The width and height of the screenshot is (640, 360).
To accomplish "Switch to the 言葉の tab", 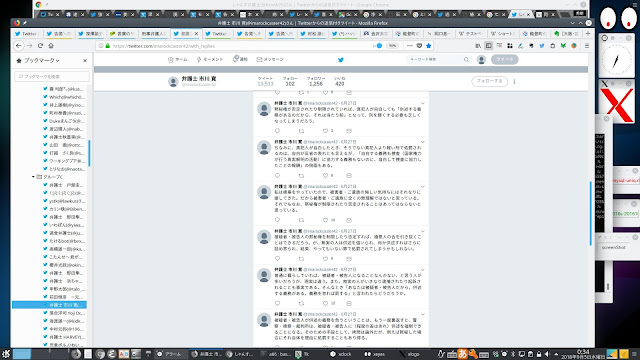I will pos(122,33).
